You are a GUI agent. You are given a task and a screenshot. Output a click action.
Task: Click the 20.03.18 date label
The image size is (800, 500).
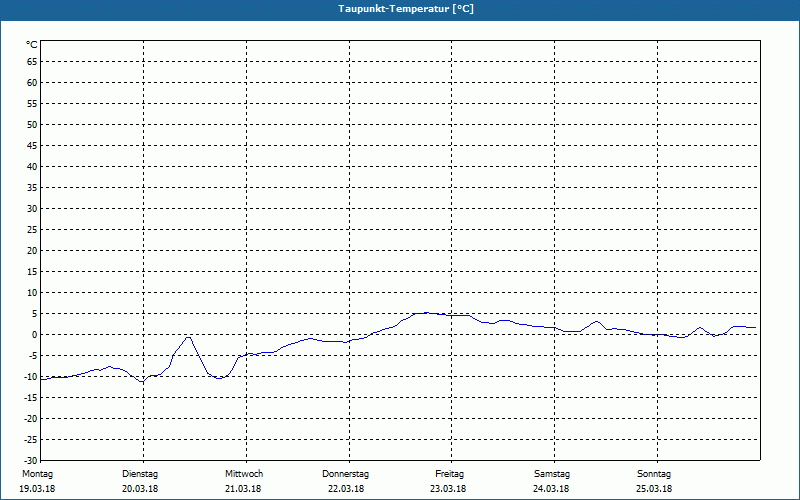point(140,489)
